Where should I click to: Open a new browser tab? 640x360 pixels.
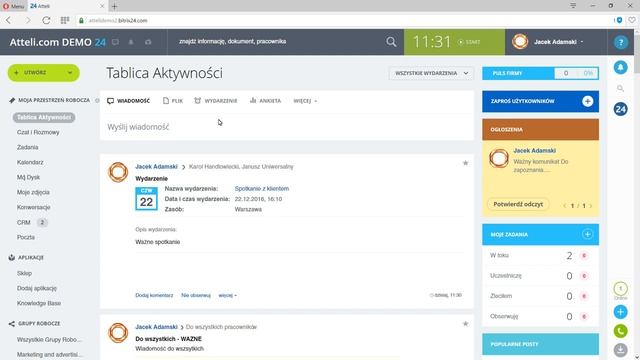115,6
